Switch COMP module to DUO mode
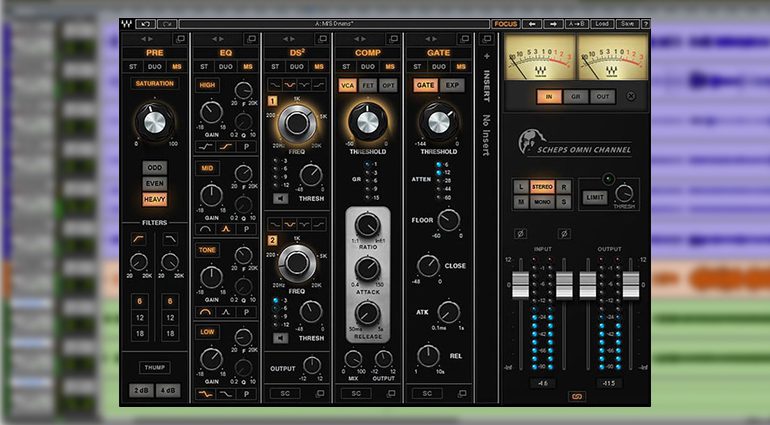This screenshot has width=770, height=425. (368, 66)
